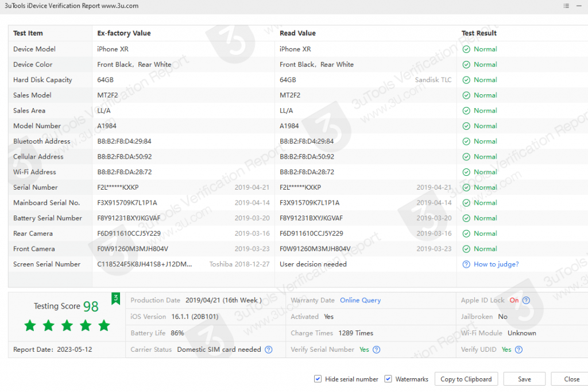
Task: Open the How to judge? link
Action: (x=496, y=264)
